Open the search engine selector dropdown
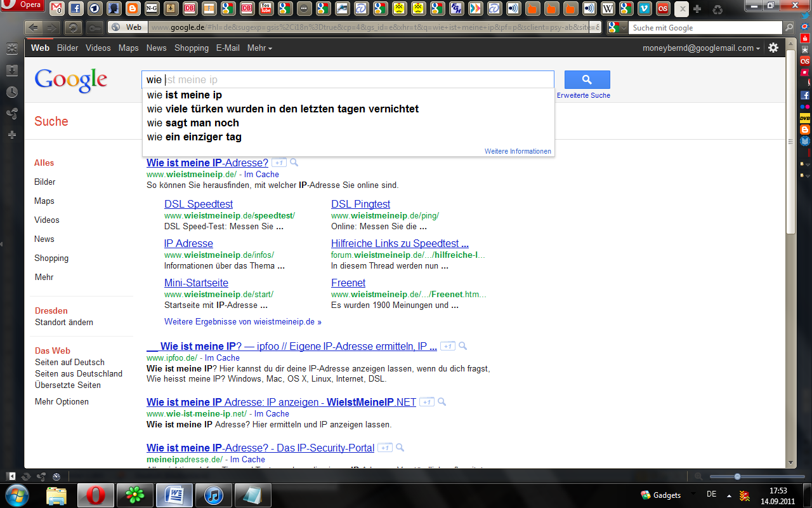 617,27
